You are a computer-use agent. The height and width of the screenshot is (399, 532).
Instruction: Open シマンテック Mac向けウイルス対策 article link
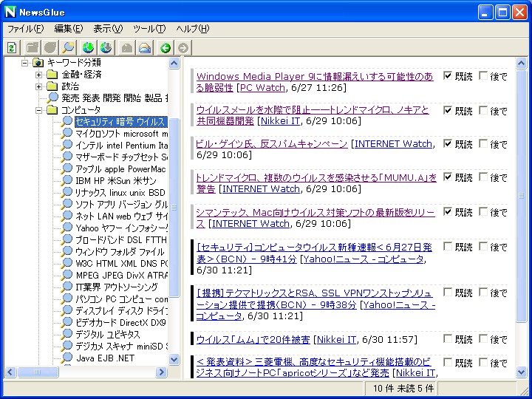coord(316,218)
